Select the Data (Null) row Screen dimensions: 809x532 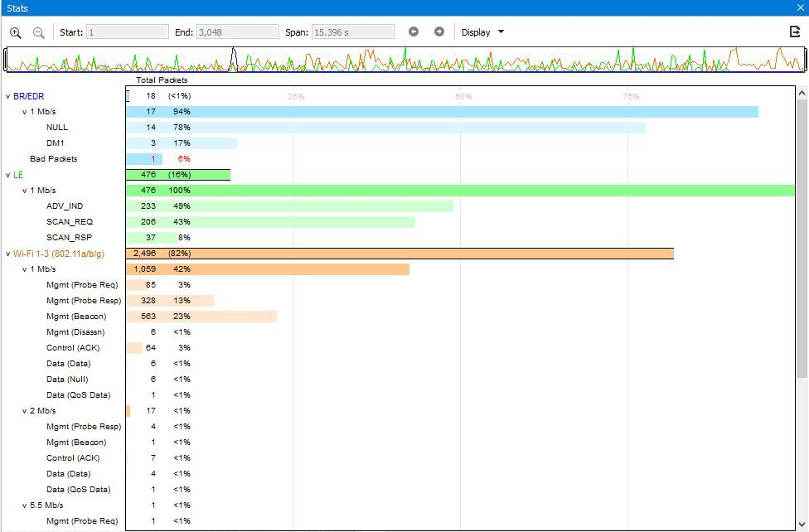pos(67,380)
